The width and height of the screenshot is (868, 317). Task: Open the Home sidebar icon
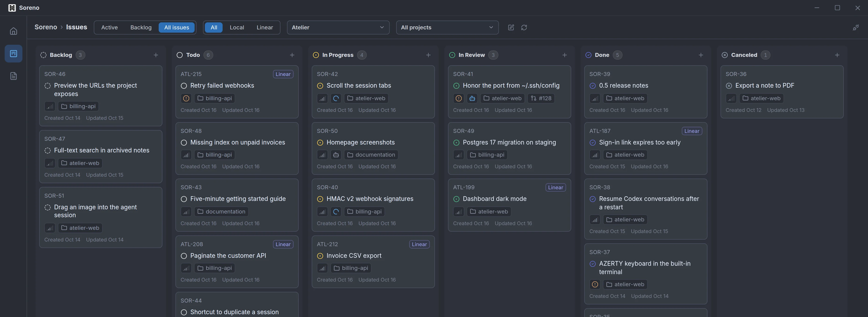coord(14,31)
